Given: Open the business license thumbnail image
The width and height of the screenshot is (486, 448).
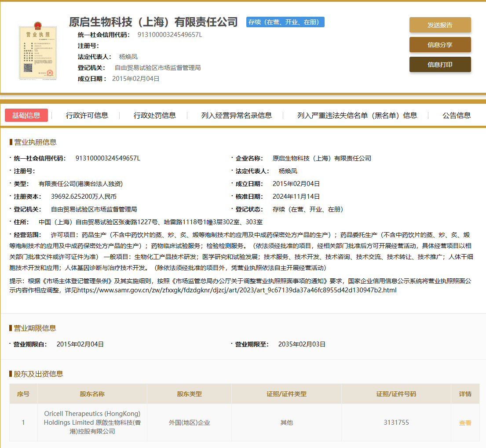Looking at the screenshot, I should pos(38,51).
